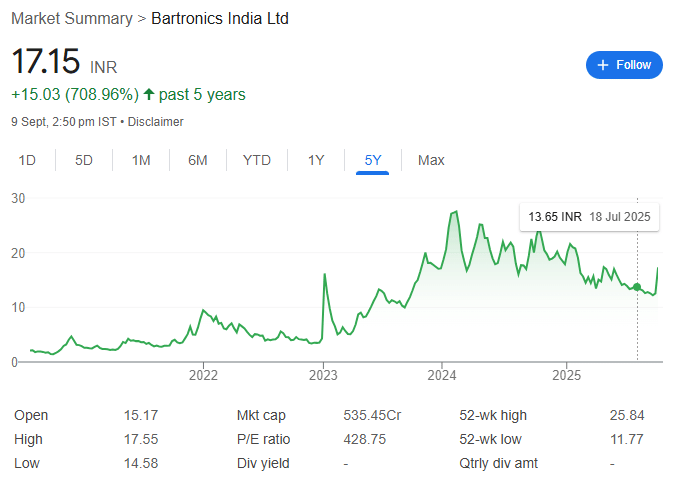Switch chart to Max range
692x488 pixels.
431,160
